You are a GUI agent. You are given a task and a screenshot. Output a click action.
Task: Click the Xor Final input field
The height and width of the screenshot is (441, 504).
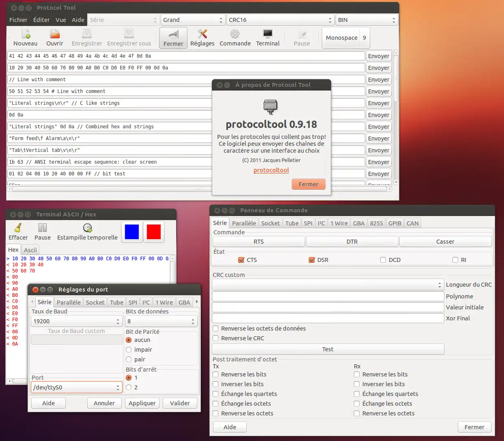pos(327,318)
